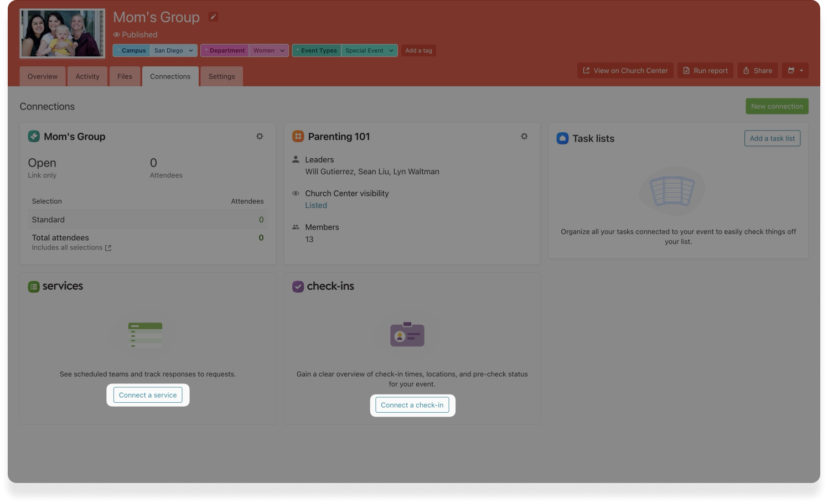Expand the Department Women tag dropdown
The image size is (828, 504).
pyautogui.click(x=282, y=50)
